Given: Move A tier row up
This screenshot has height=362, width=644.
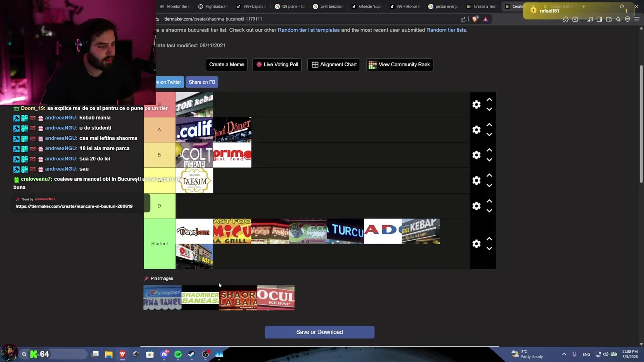Looking at the screenshot, I should (489, 125).
